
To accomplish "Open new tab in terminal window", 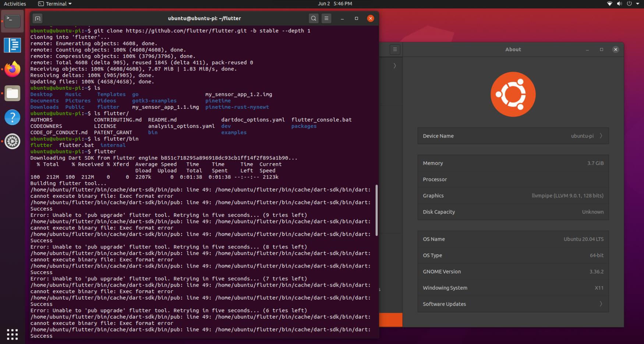I will point(38,18).
